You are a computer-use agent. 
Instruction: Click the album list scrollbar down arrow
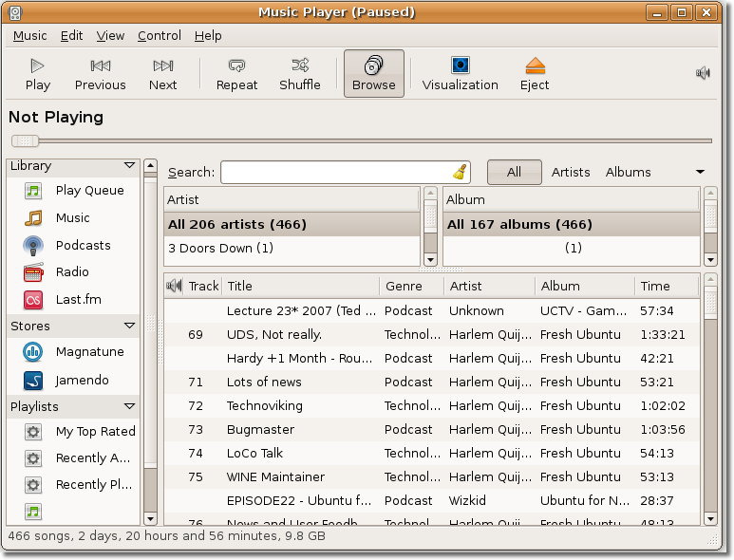pos(710,260)
